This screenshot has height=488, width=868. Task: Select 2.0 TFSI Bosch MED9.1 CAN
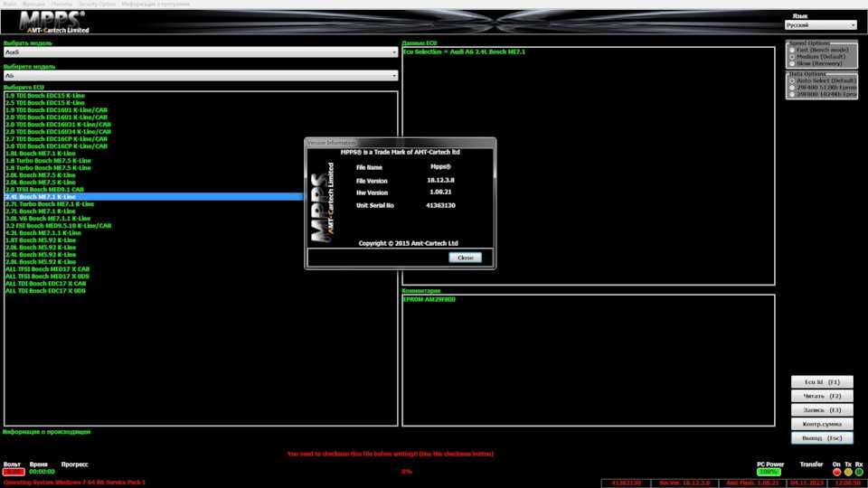tap(44, 189)
